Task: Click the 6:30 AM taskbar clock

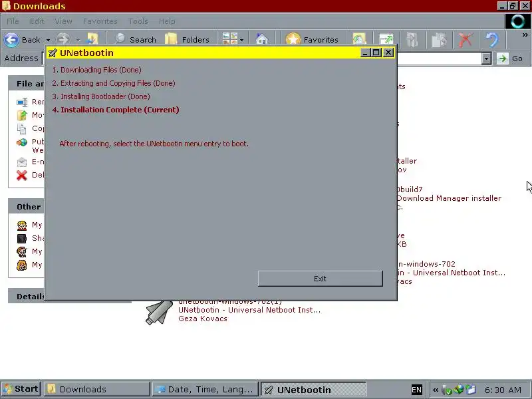Action: tap(503, 390)
